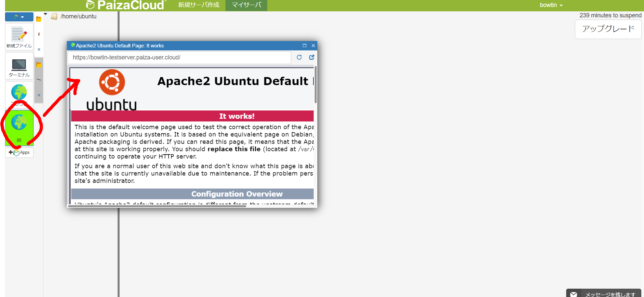Focus the browser URL address field
644x297 pixels.
pyautogui.click(x=179, y=57)
